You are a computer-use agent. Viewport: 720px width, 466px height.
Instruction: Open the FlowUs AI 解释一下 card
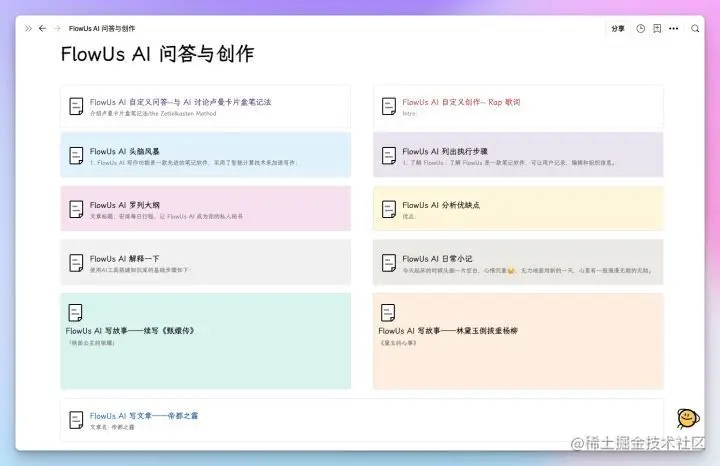coord(205,262)
